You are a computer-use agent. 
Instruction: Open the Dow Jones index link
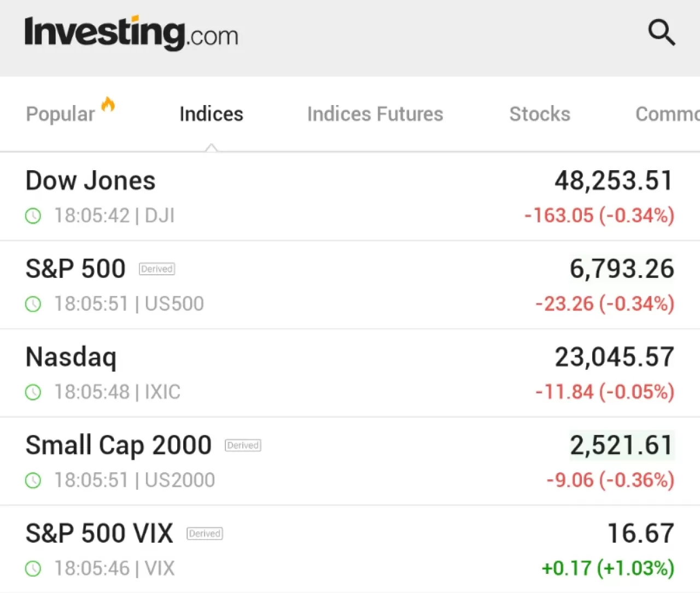(91, 181)
